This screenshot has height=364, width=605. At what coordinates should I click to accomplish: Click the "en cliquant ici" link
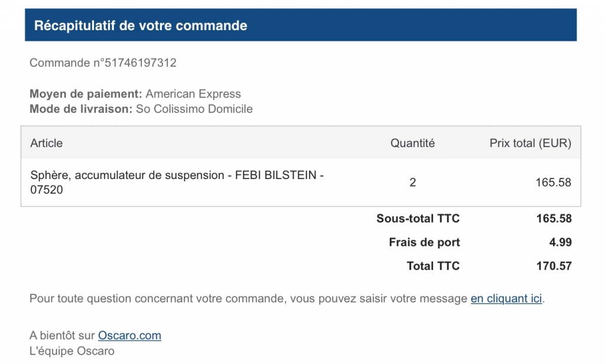[x=506, y=299]
